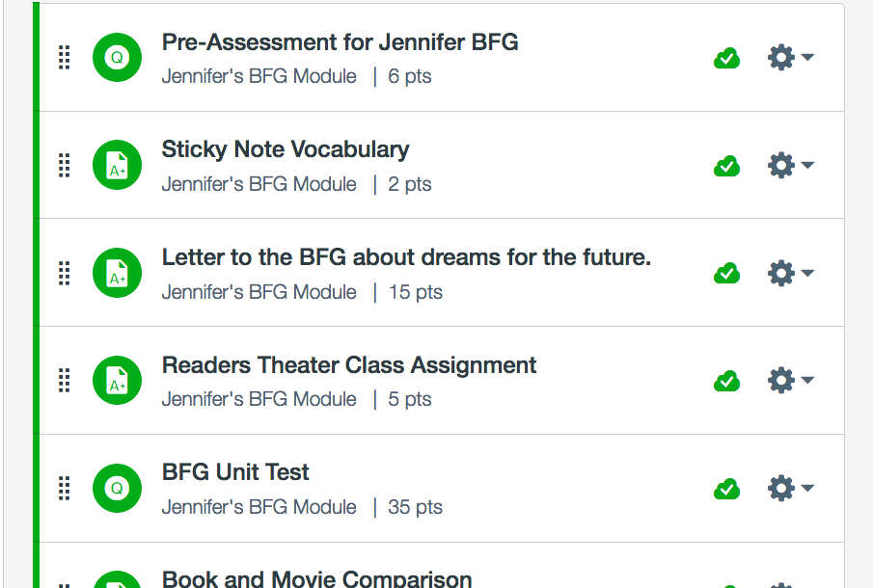Expand gear options for BFG Unit Test
The image size is (873, 588).
[790, 489]
